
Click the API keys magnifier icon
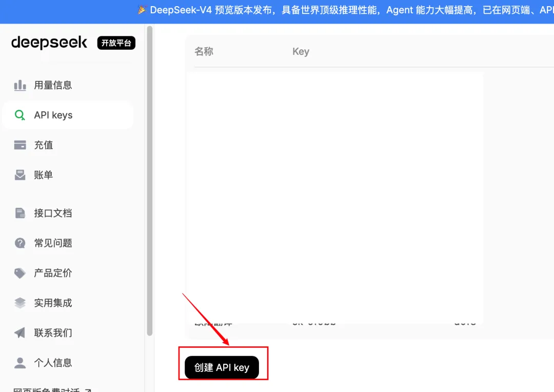point(20,115)
